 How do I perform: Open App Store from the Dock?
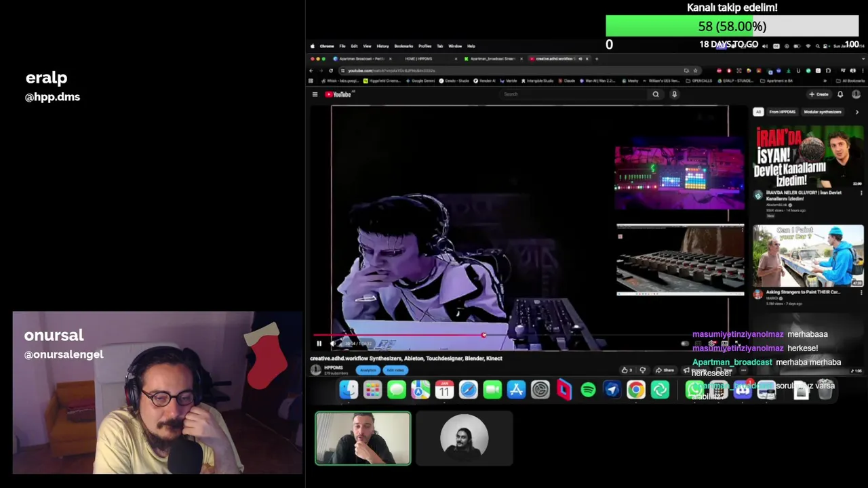tap(516, 390)
